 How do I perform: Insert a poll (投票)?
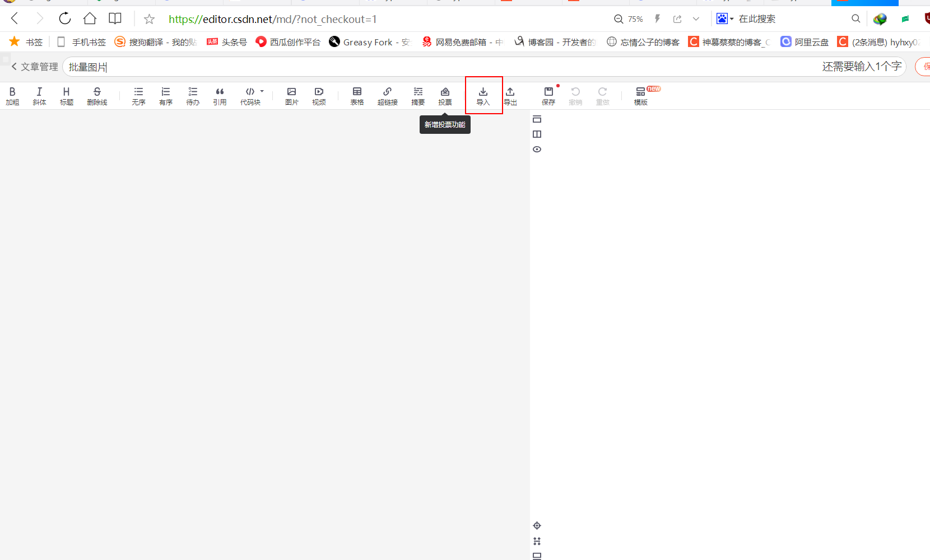pyautogui.click(x=445, y=96)
